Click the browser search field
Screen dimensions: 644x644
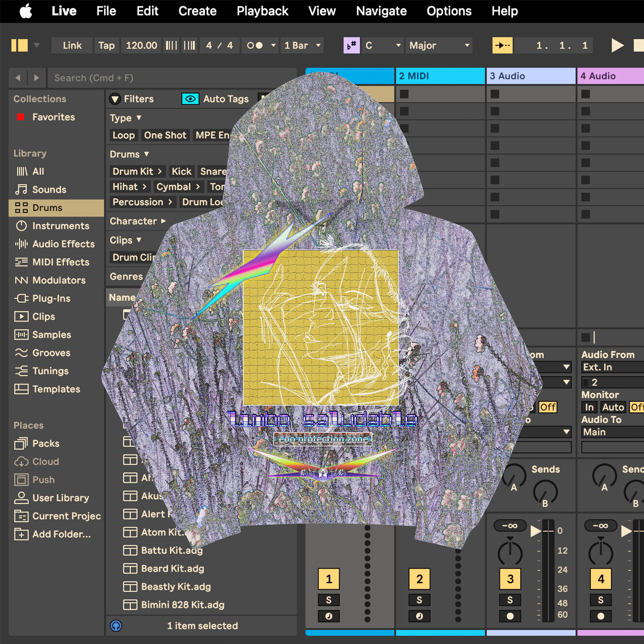click(172, 78)
